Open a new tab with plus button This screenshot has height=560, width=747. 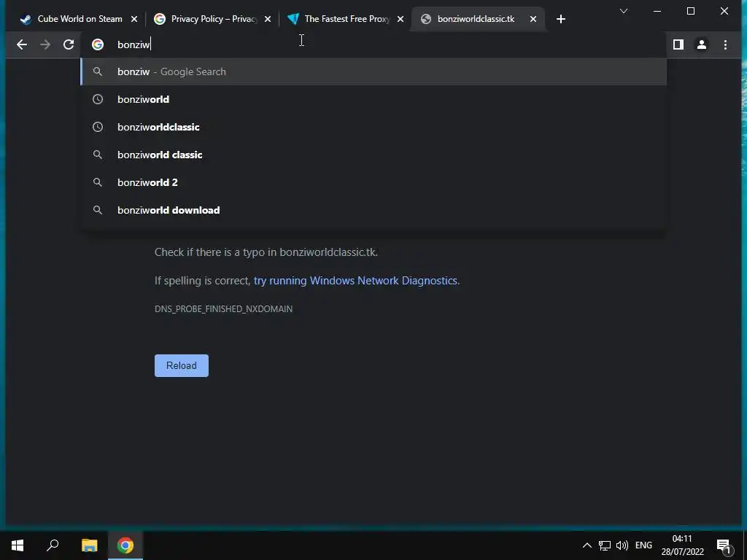tap(561, 19)
